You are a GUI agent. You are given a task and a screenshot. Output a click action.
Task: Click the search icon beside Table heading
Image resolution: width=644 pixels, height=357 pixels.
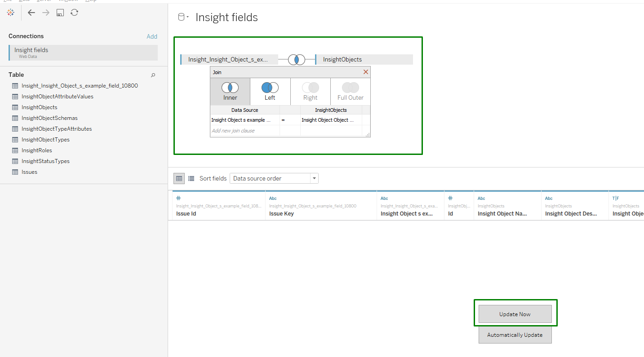click(153, 75)
